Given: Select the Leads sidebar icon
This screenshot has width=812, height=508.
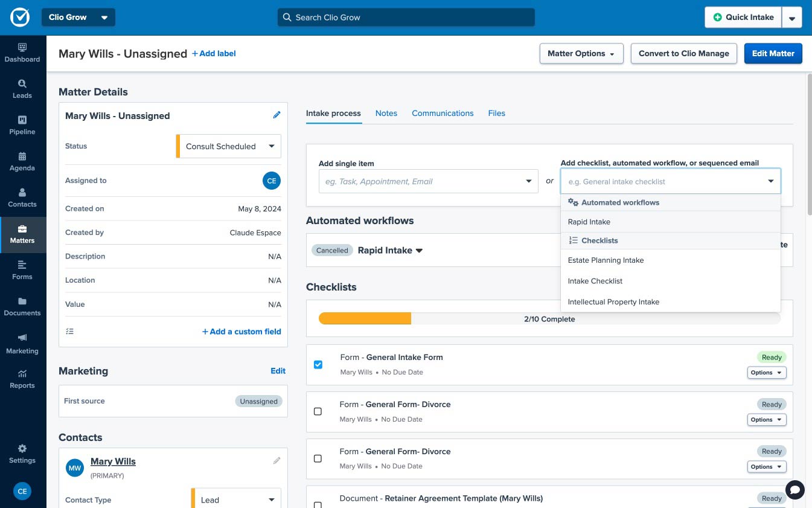Looking at the screenshot, I should pyautogui.click(x=22, y=88).
